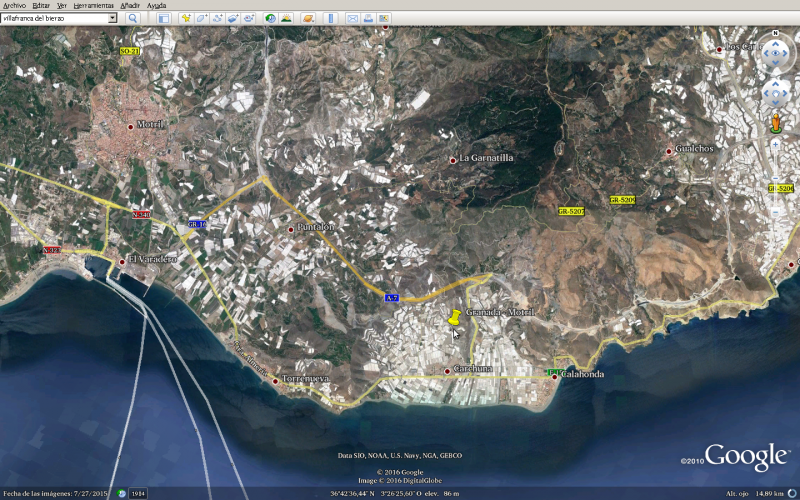Select the add path tool
Screen dimensions: 800x500
[217, 18]
